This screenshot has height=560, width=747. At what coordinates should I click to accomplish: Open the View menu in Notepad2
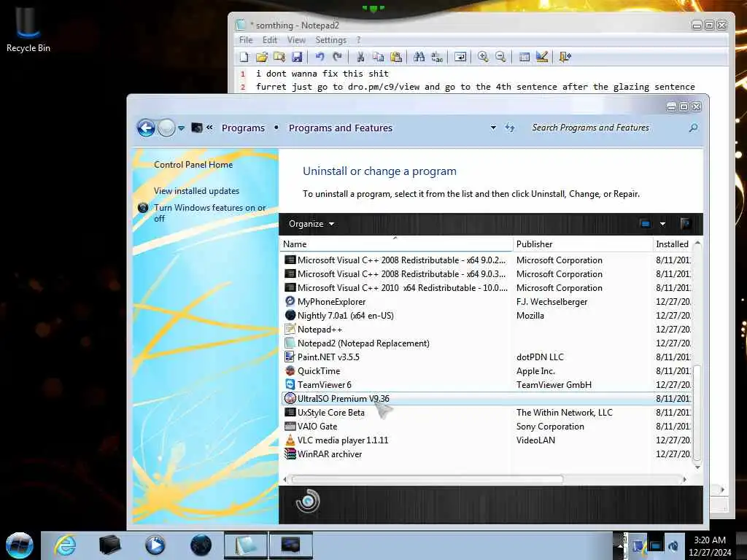pyautogui.click(x=296, y=40)
